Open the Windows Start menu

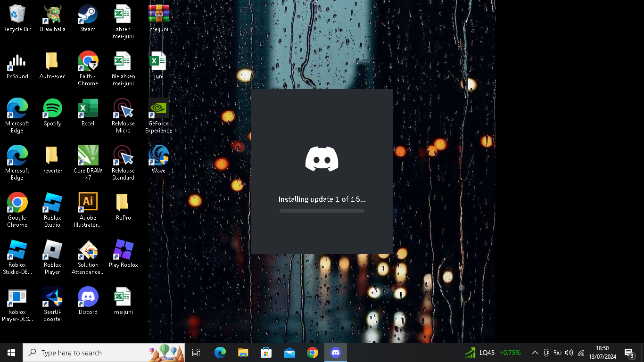[11, 353]
